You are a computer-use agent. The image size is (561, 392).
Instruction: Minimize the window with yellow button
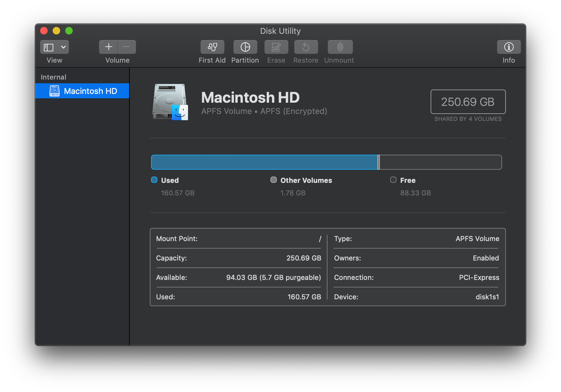coord(56,31)
